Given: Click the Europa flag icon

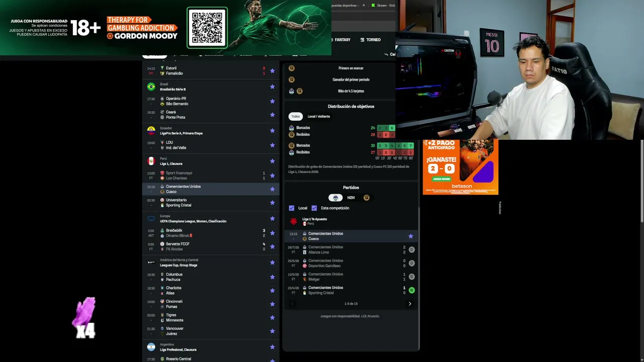Looking at the screenshot, I should (151, 218).
